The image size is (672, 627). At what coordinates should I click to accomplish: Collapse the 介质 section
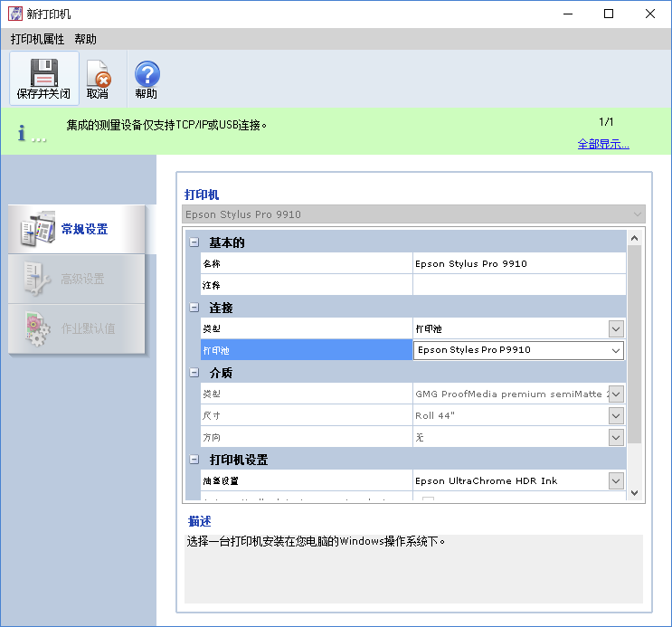pos(194,373)
